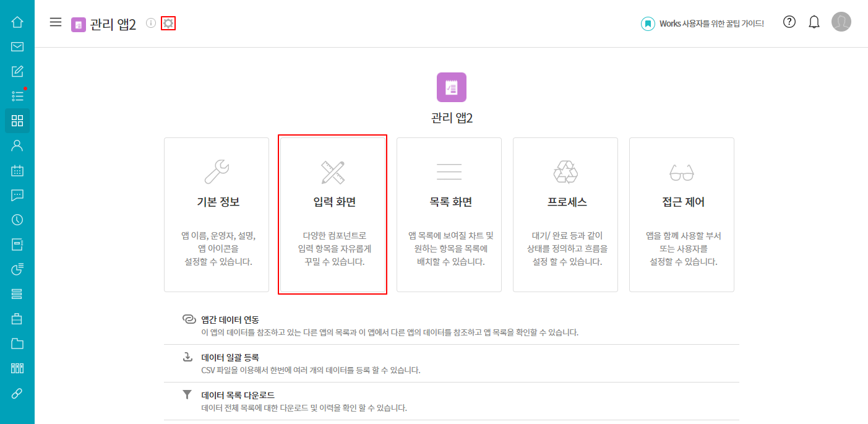Screen dimensions: 868x424
Task: Open the mail envelope icon
Action: coord(17,46)
